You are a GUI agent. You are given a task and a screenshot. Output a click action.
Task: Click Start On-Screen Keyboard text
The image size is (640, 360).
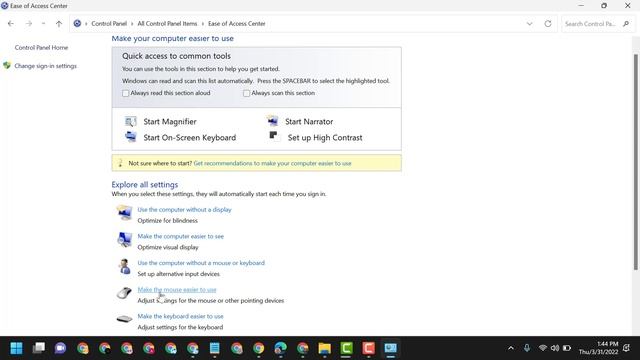pyautogui.click(x=190, y=138)
